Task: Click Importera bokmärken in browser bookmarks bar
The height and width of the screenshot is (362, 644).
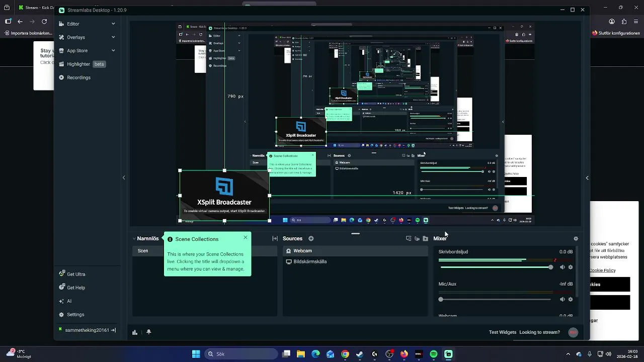Action: click(29, 33)
